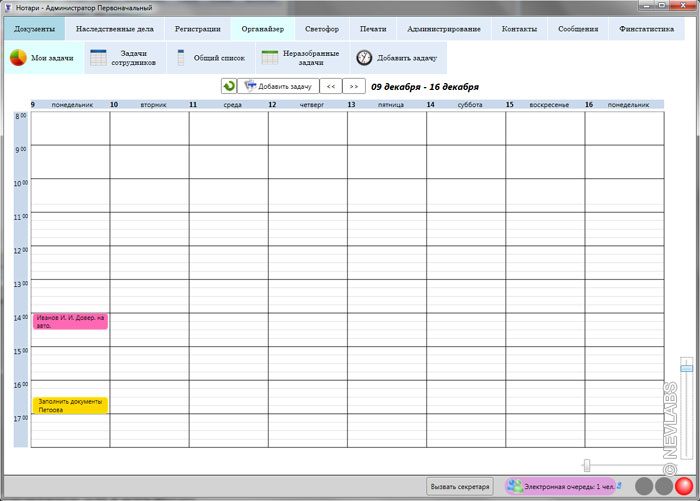Viewport: 700px width, 501px height.
Task: Click the clock icon for adding a task
Action: tap(364, 58)
